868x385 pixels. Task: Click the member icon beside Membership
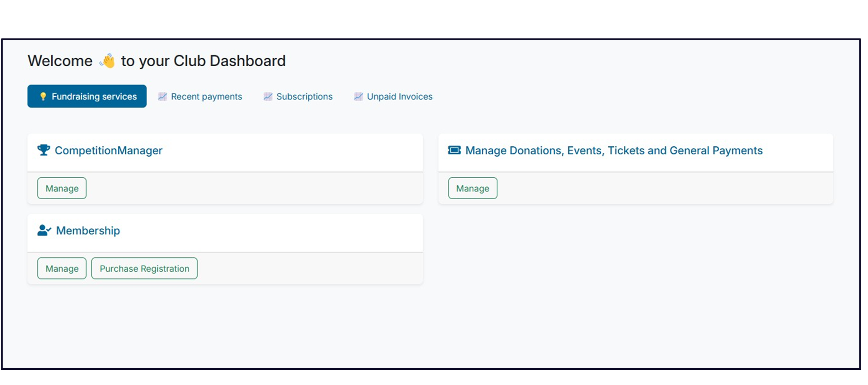(x=44, y=230)
